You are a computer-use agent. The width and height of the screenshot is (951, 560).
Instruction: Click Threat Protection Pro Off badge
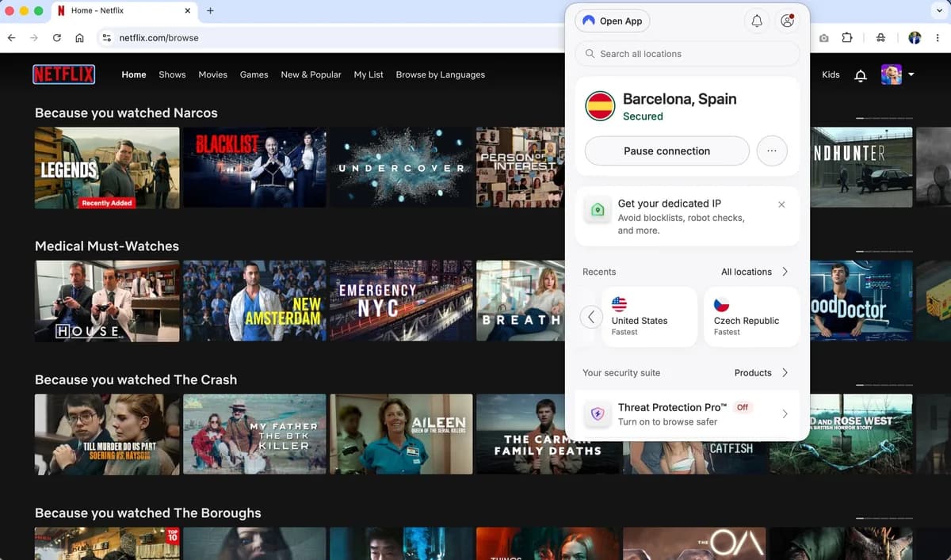742,407
